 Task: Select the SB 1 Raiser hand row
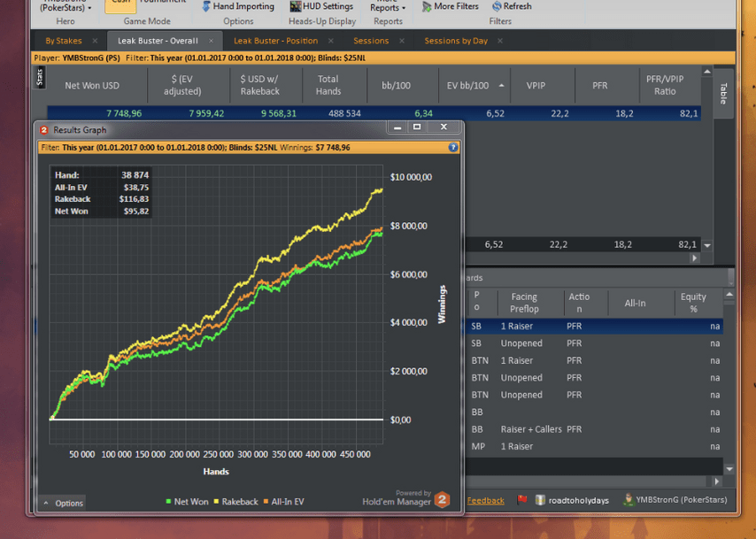(595, 327)
